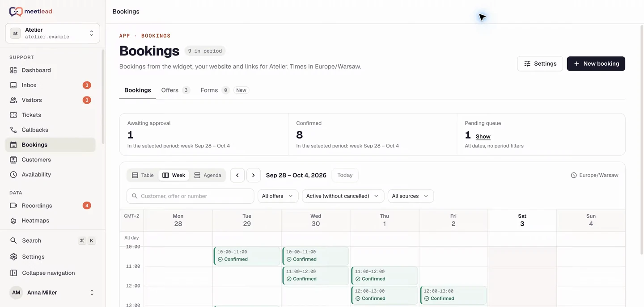Select the Week view
The height and width of the screenshot is (307, 644).
174,175
